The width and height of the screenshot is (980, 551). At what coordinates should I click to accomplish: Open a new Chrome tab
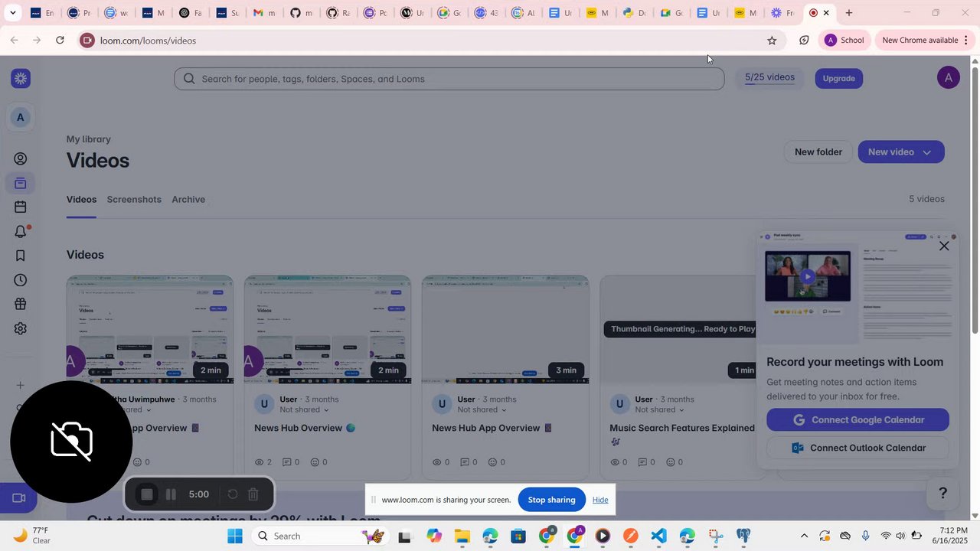tap(848, 13)
